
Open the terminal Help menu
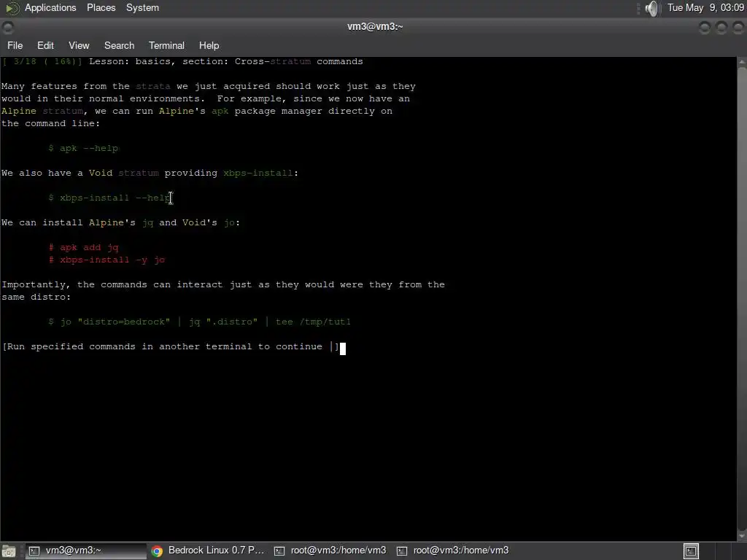(x=209, y=45)
